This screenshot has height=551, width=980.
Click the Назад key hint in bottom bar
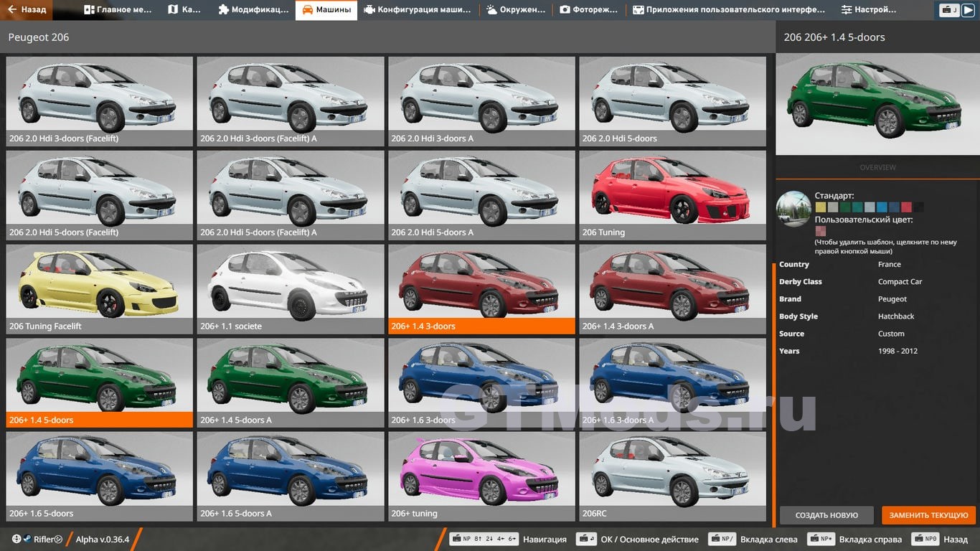[x=939, y=540]
